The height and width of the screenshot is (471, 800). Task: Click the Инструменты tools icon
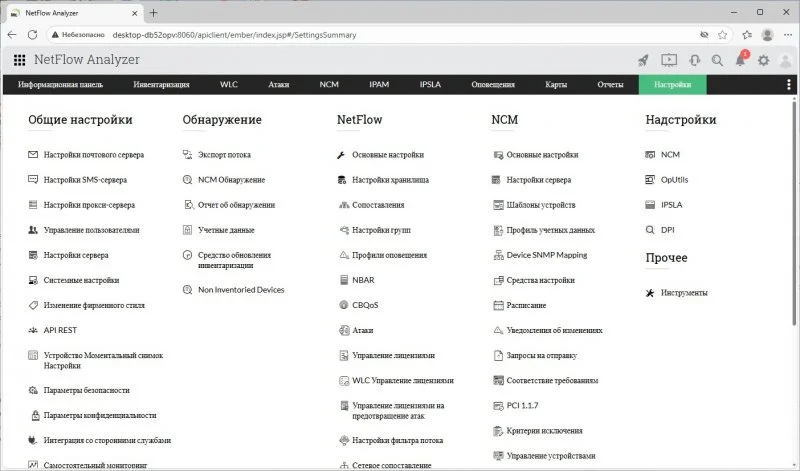(650, 293)
